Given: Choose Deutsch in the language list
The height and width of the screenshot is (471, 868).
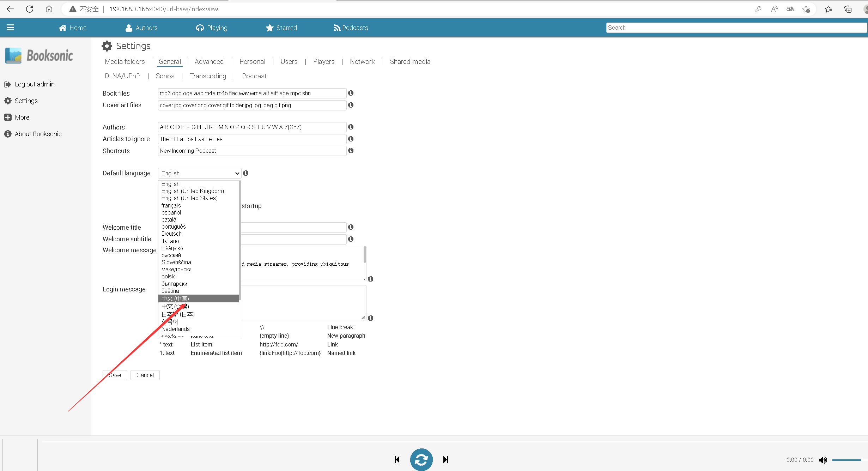Looking at the screenshot, I should coord(171,234).
